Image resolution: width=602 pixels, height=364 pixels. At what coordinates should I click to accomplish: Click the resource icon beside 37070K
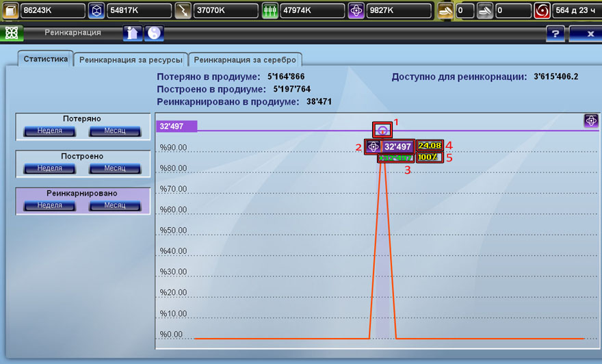coord(183,11)
